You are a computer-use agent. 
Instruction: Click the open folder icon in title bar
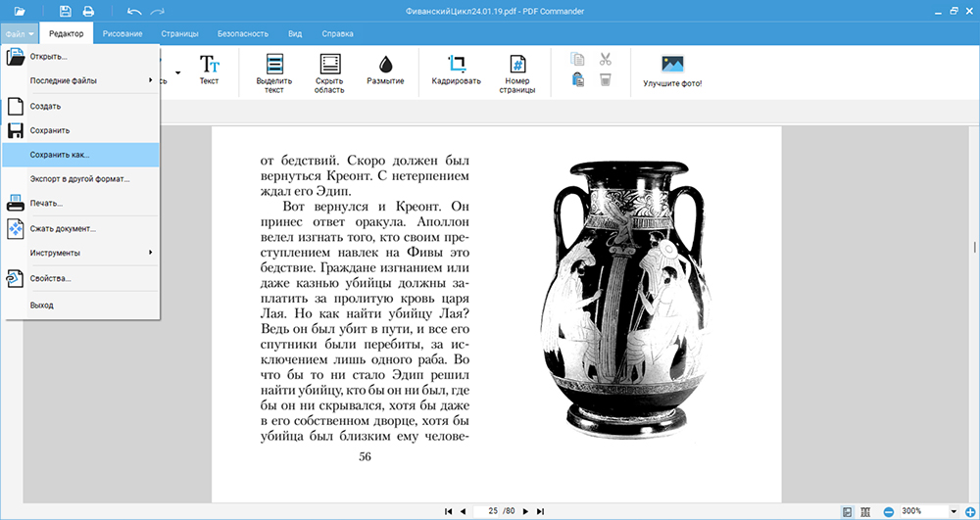coord(20,11)
